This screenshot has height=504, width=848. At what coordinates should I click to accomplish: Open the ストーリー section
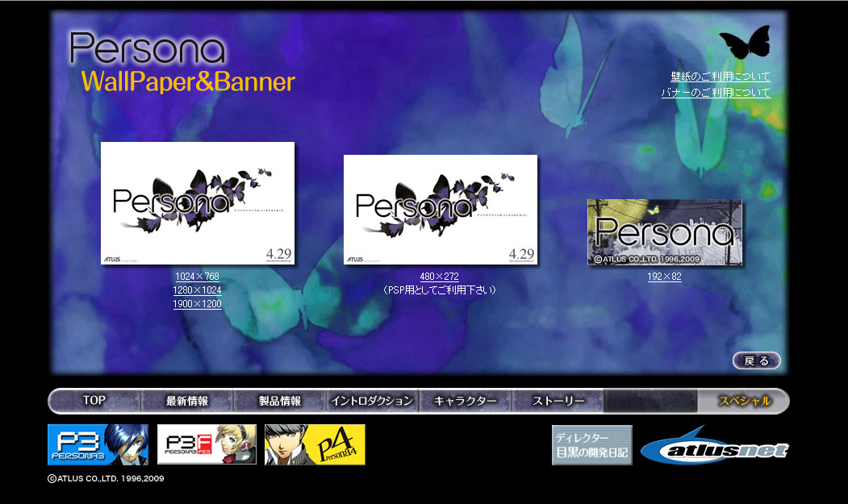(x=558, y=401)
